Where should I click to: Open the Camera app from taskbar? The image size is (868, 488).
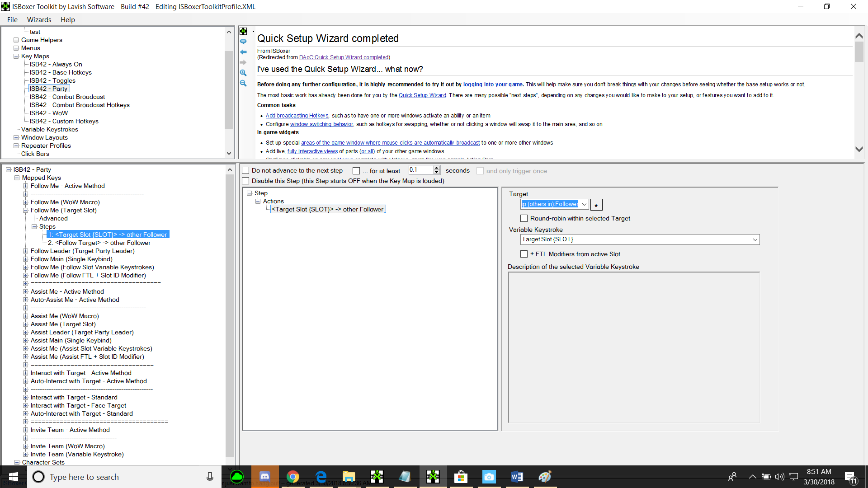click(489, 477)
